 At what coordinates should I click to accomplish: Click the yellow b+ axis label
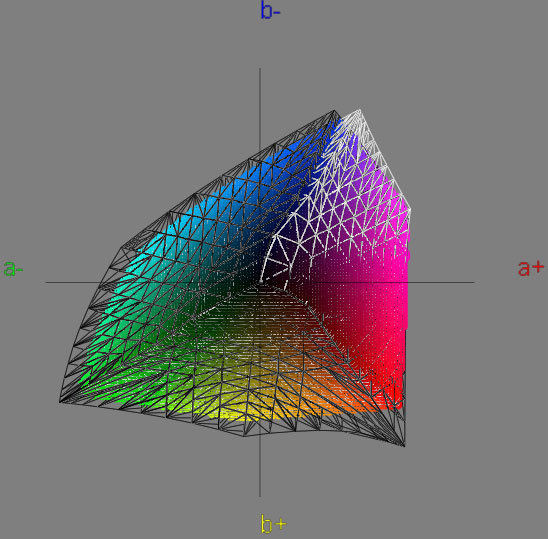(x=273, y=523)
